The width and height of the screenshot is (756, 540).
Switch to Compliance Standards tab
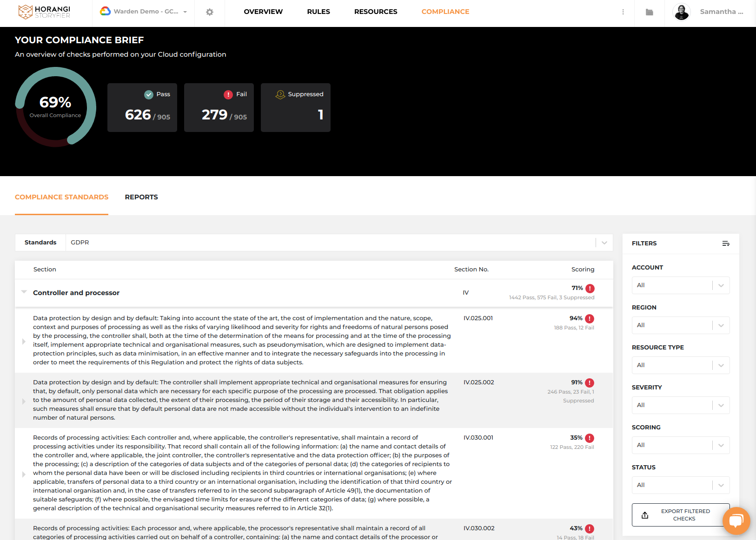point(61,197)
